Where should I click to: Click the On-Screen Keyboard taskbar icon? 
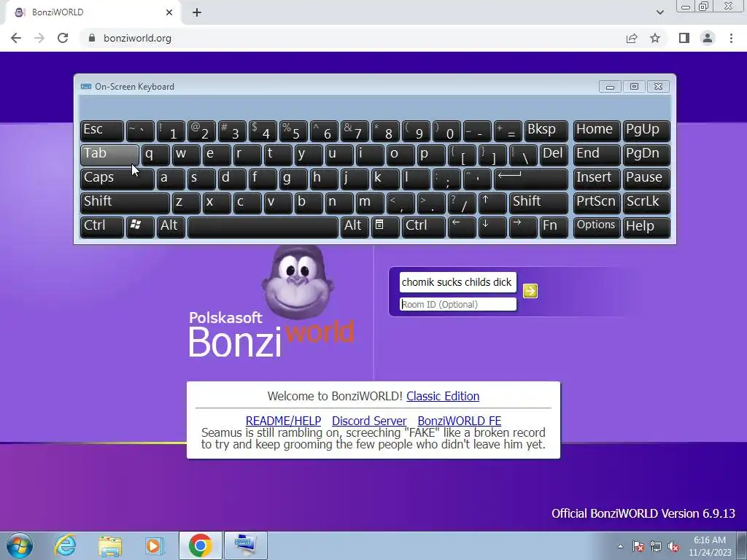pyautogui.click(x=245, y=545)
